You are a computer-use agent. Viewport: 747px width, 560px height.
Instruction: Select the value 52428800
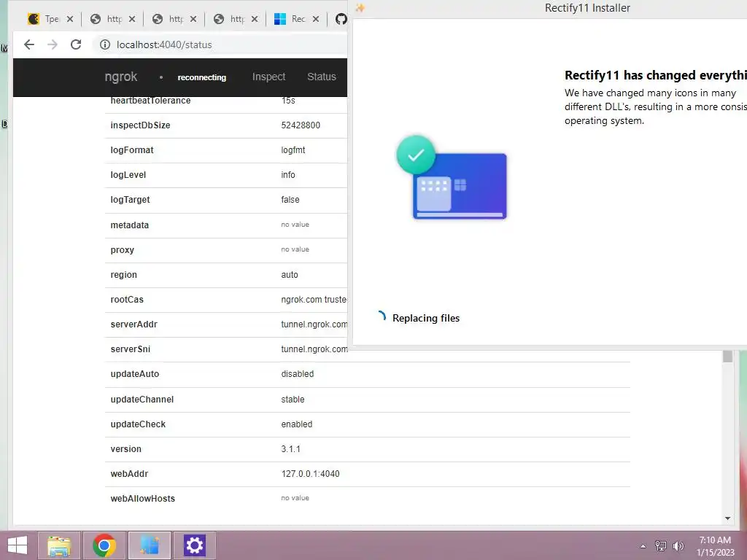pos(301,125)
